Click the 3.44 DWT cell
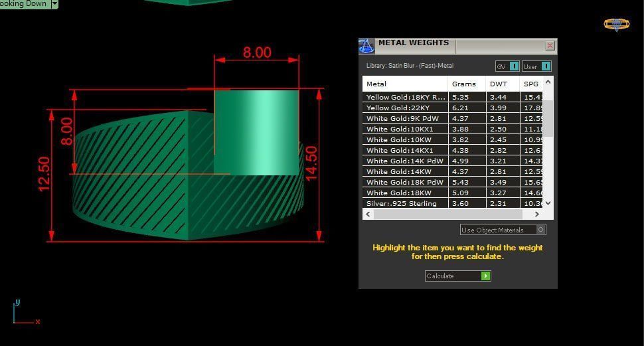This screenshot has height=346, width=644. pos(503,97)
